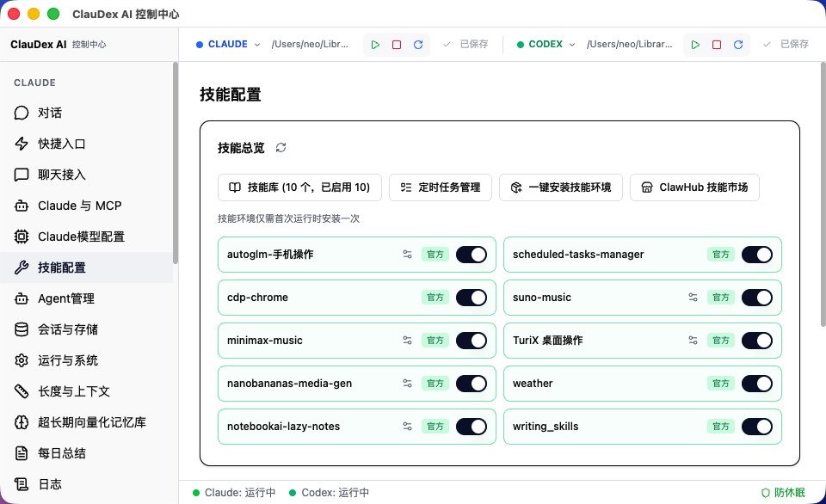826x504 pixels.
Task: Toggle the weather skill switch
Action: click(x=757, y=384)
